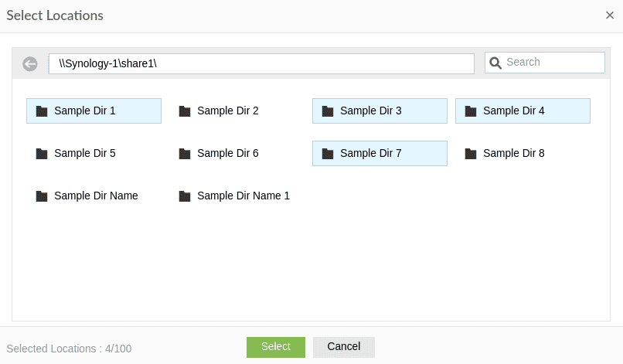
Task: Click the folder icon of Sample Dir 6
Action: coord(185,154)
